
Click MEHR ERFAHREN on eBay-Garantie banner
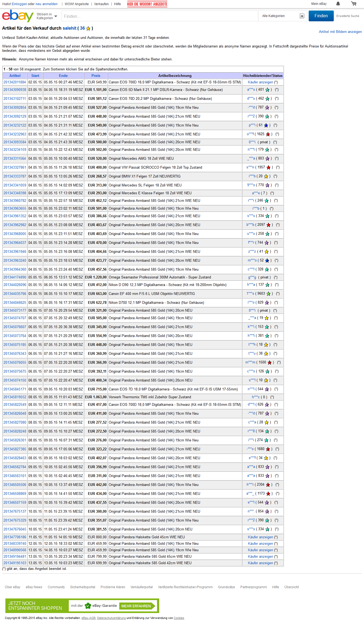pos(137,606)
